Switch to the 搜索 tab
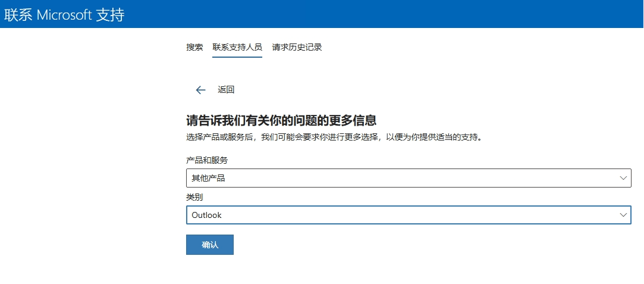 [x=194, y=47]
